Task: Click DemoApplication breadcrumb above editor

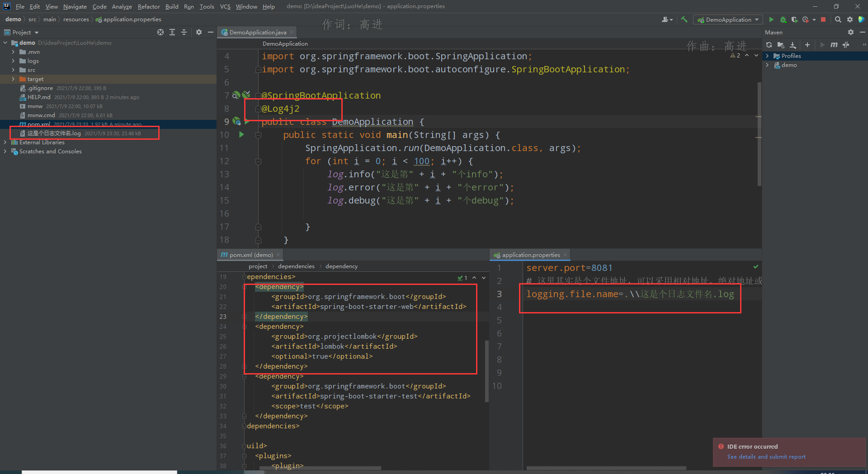Action: (285, 43)
